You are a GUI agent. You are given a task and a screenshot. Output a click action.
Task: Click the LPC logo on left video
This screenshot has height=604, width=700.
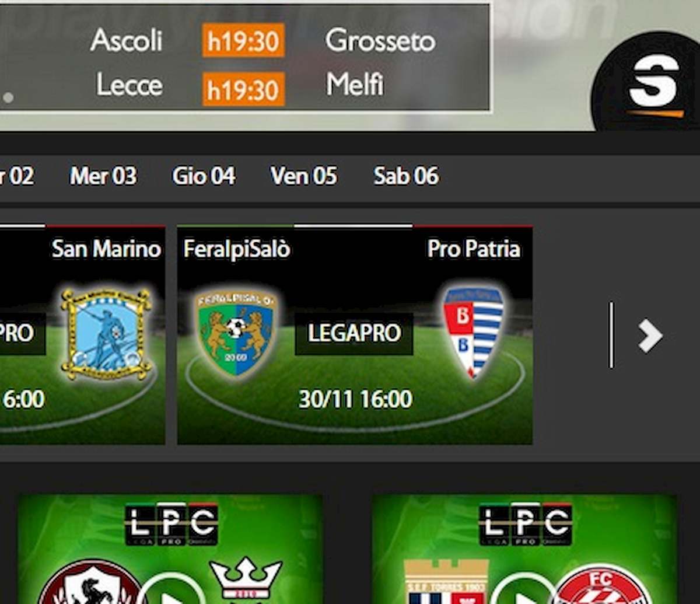point(171,524)
